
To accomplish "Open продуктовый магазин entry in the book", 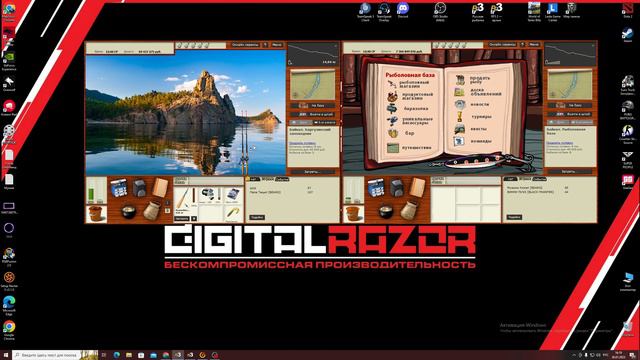I will point(410,96).
